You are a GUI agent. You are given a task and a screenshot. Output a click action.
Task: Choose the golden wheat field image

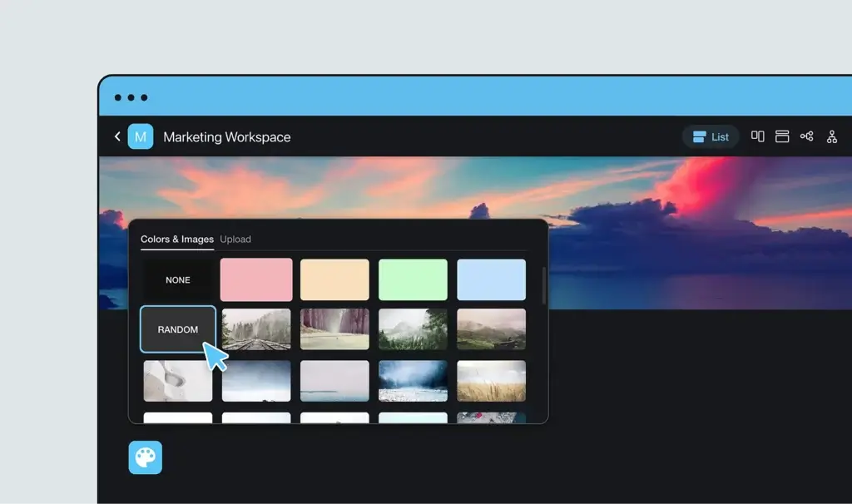(x=491, y=381)
